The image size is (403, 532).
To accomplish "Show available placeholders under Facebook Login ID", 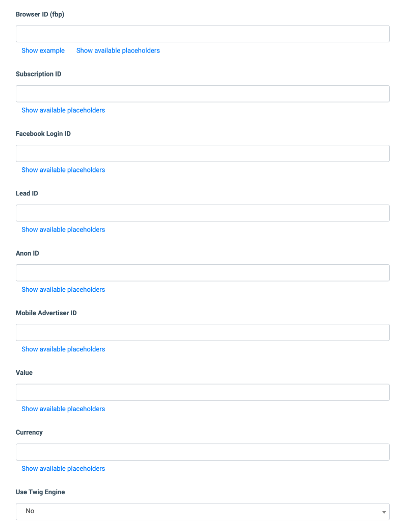I will pos(63,170).
